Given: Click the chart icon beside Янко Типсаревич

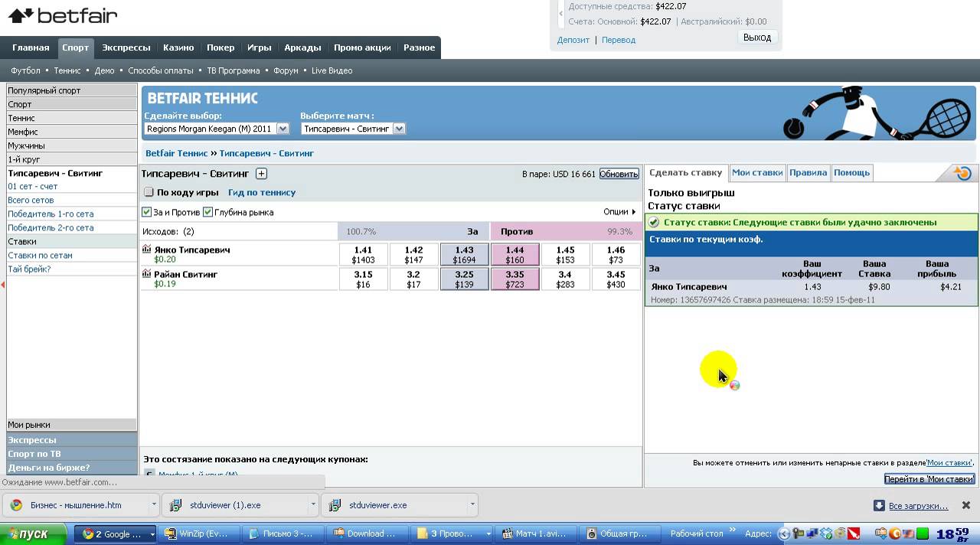Looking at the screenshot, I should [147, 249].
